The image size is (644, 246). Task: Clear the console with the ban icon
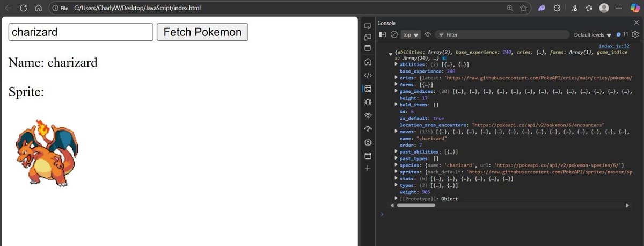[394, 34]
